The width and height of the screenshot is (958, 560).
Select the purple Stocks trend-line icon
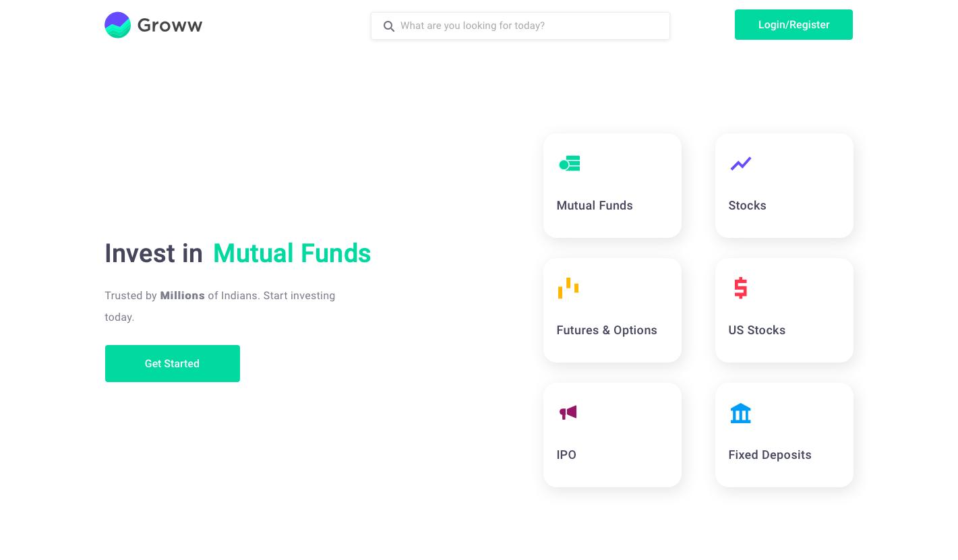(x=741, y=164)
